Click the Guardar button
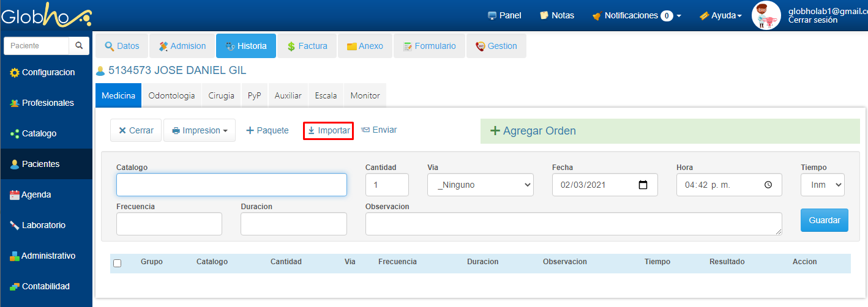 coord(824,220)
